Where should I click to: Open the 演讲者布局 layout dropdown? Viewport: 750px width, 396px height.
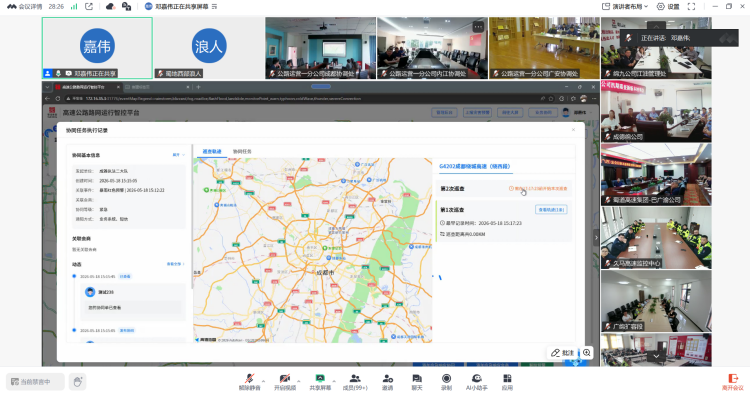point(625,6)
